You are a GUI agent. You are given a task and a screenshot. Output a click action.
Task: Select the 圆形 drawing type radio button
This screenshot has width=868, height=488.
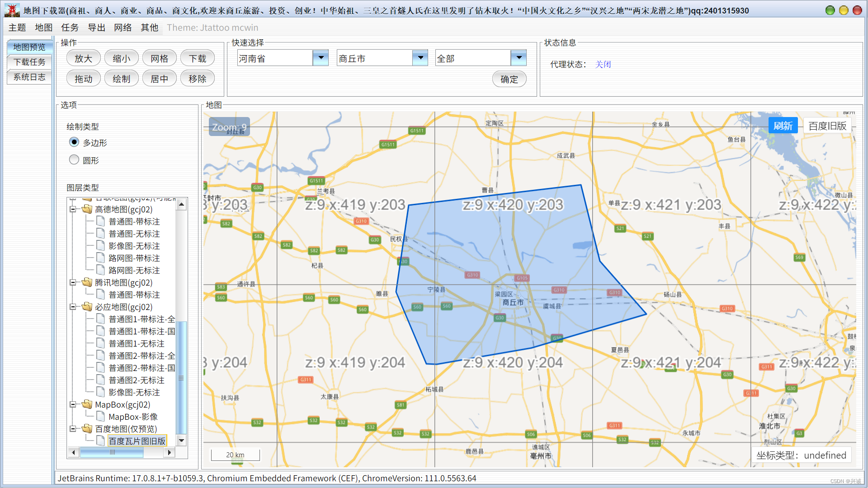[x=74, y=160]
